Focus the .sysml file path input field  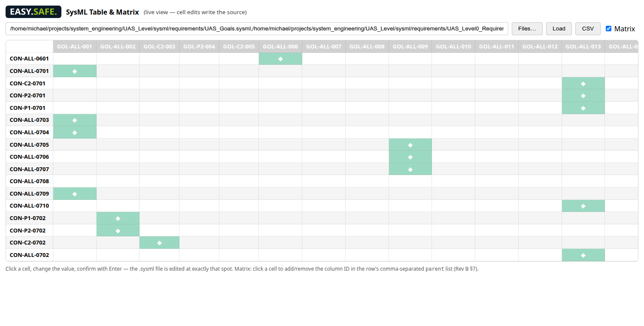[x=257, y=29]
